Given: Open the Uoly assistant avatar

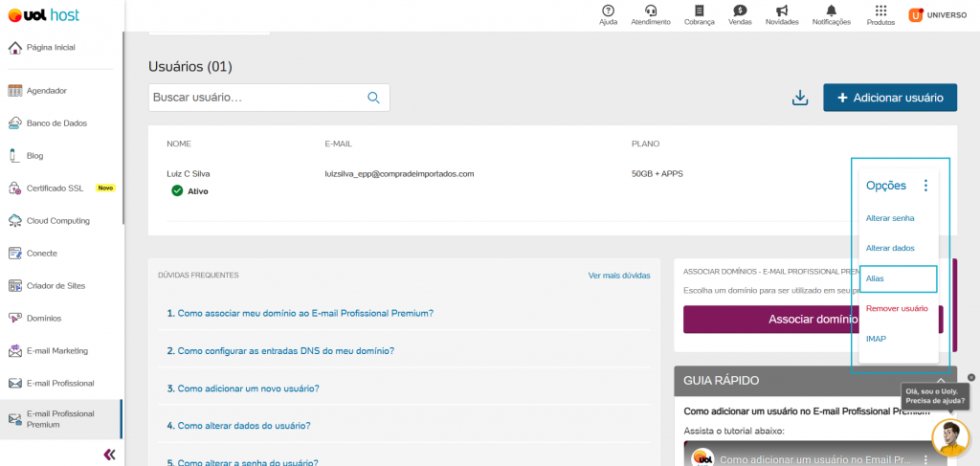Looking at the screenshot, I should (950, 437).
